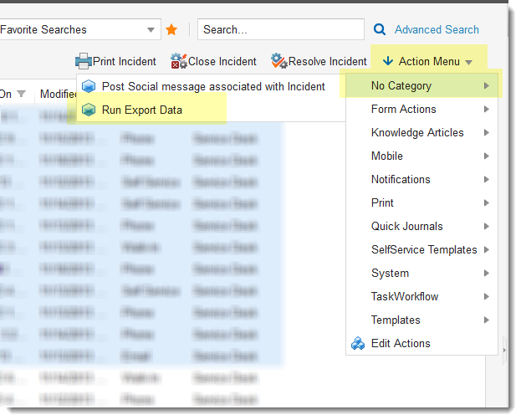The height and width of the screenshot is (420, 521).
Task: Select Run Export Data menu entry
Action: 141,110
